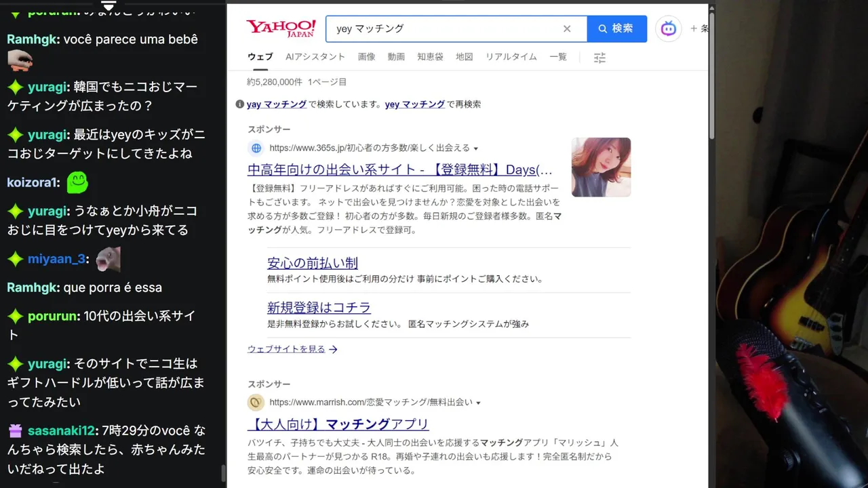This screenshot has width=868, height=488.
Task: Click the seal emote from miyaan_3
Action: [x=107, y=259]
